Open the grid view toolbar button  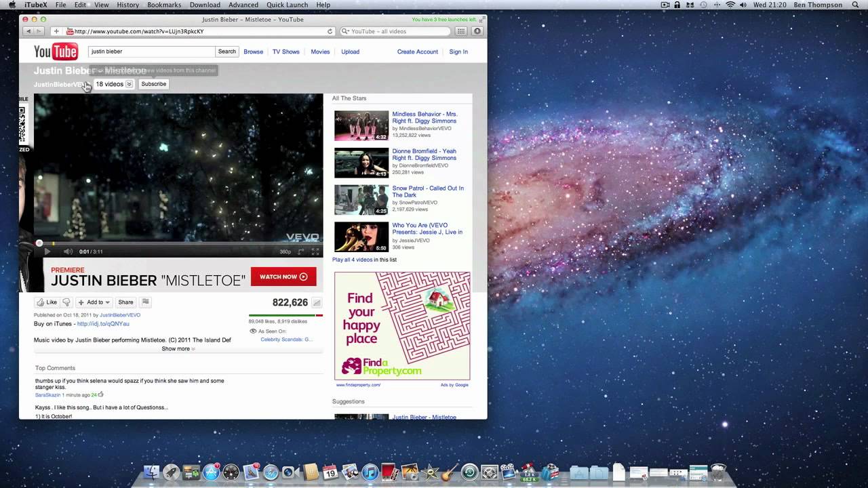point(461,31)
